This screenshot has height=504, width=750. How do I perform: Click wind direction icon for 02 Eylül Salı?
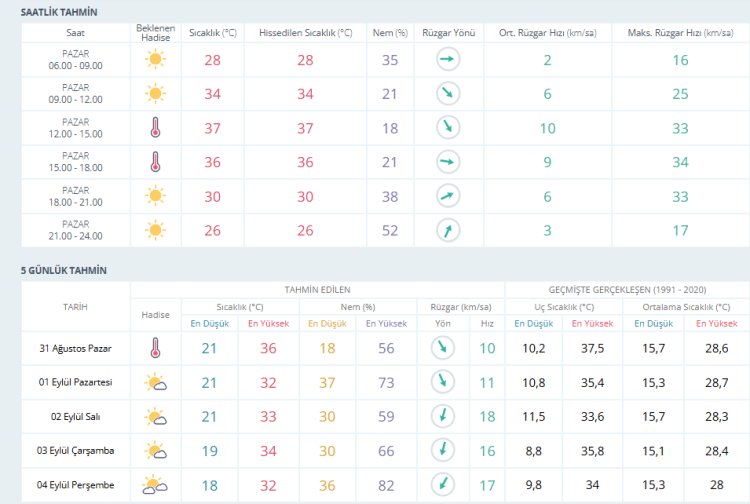(x=439, y=417)
